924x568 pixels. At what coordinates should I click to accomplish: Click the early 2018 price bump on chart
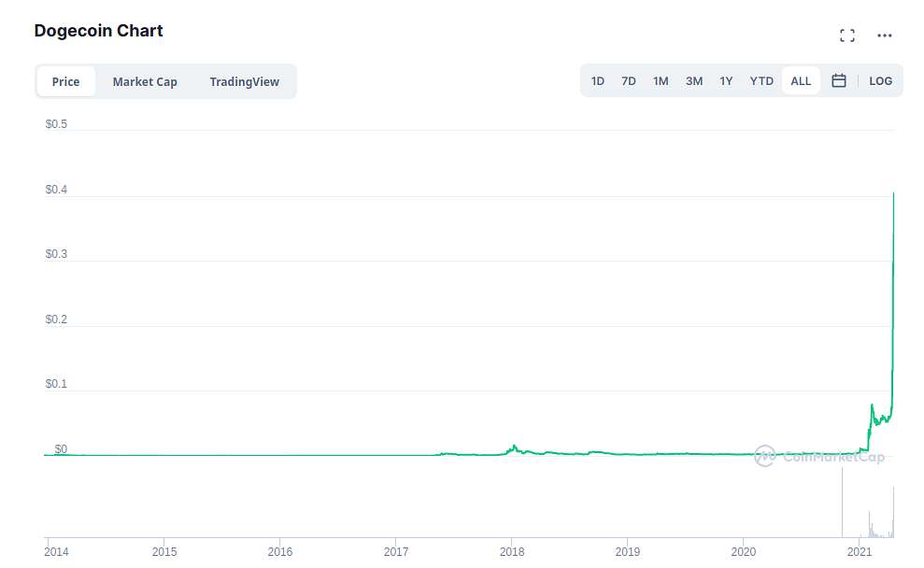click(x=514, y=449)
